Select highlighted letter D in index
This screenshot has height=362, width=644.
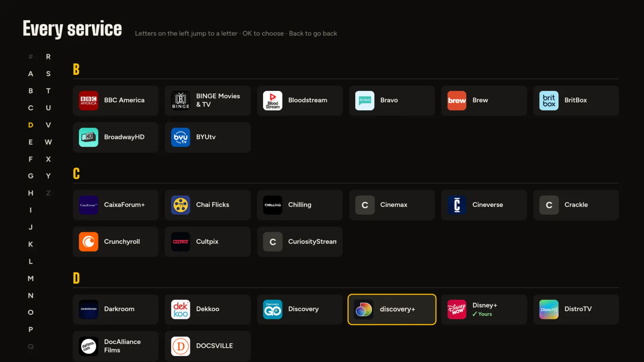coord(31,125)
